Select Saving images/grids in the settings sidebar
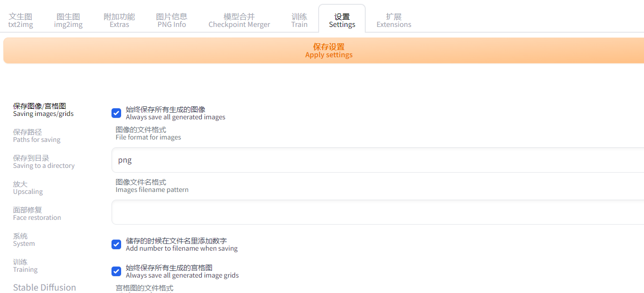Screen dimensions: 644x293 coord(43,110)
